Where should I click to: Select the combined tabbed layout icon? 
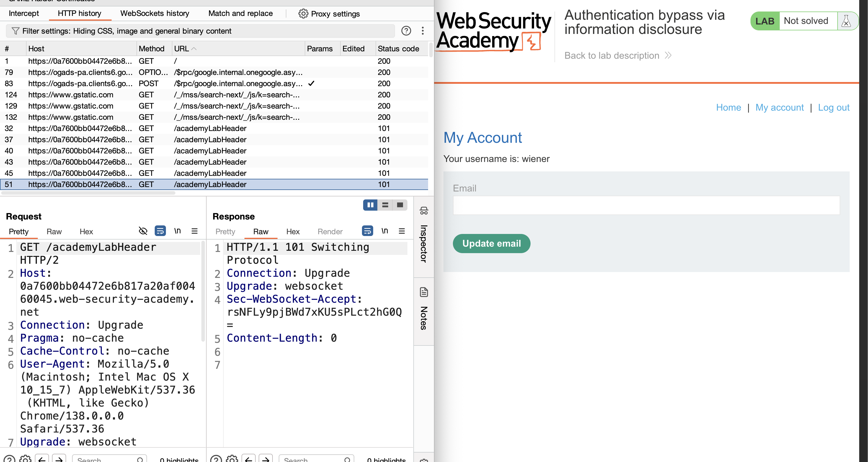coord(400,205)
